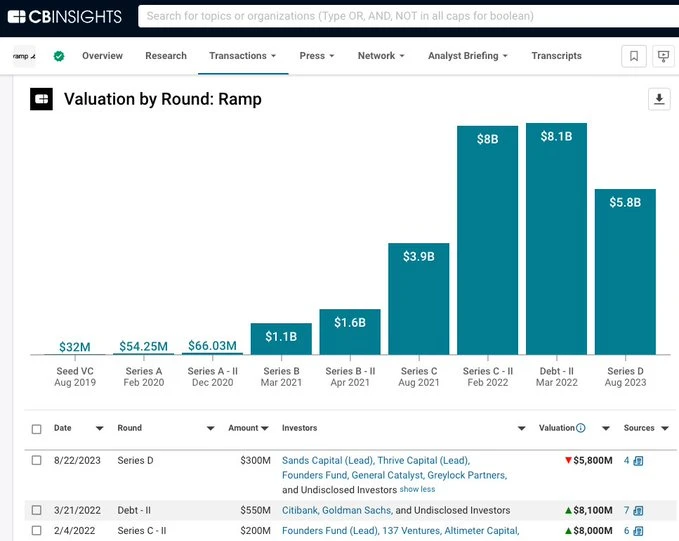Check the 3/21/2022 Debt - II row

(x=37, y=510)
